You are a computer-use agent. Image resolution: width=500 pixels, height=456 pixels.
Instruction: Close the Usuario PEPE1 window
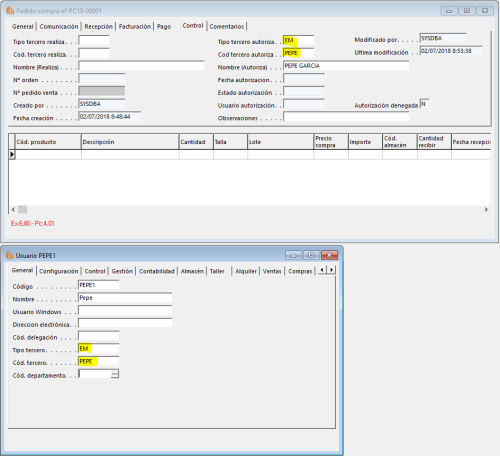329,255
